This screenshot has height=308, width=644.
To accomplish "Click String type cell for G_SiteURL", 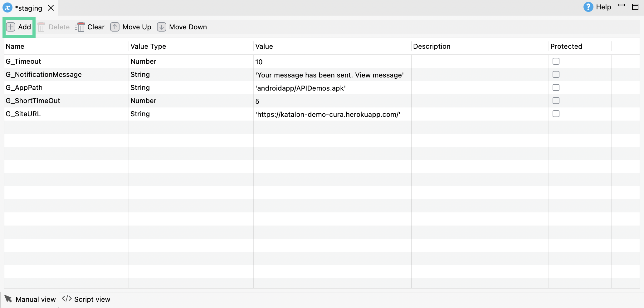I will [x=191, y=114].
